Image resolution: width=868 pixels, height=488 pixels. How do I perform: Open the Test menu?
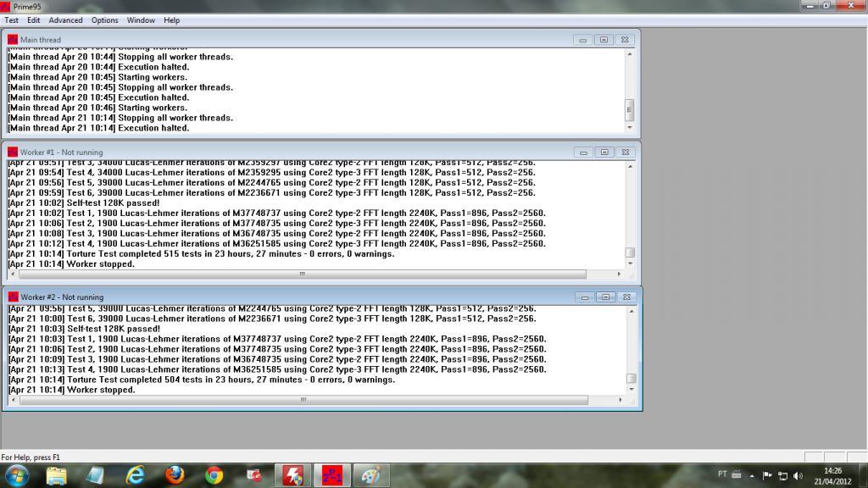click(11, 20)
